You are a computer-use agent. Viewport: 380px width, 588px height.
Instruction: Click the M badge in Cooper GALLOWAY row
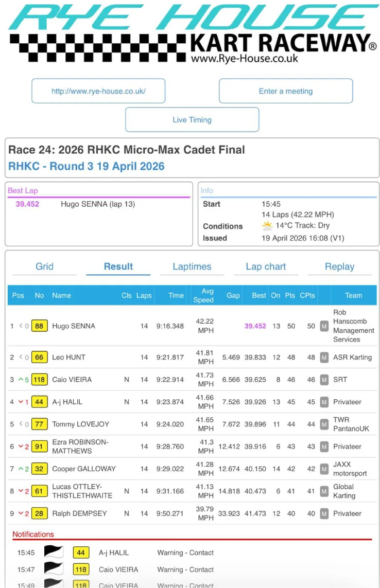(324, 469)
